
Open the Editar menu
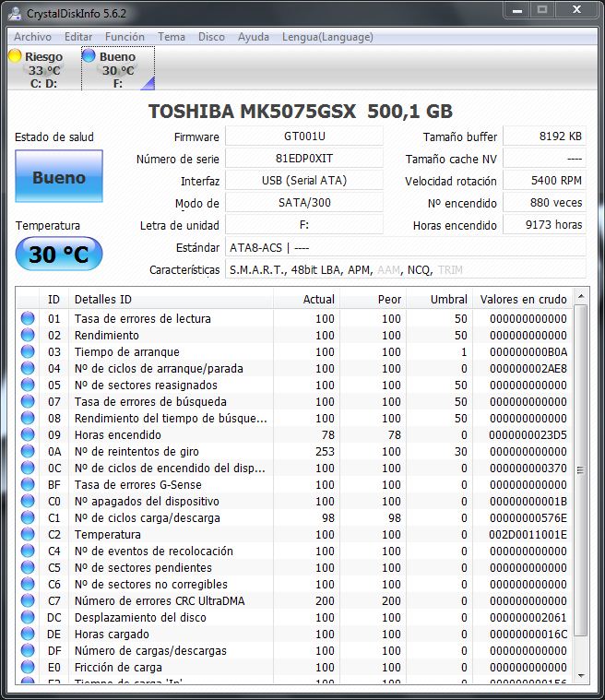(x=78, y=37)
